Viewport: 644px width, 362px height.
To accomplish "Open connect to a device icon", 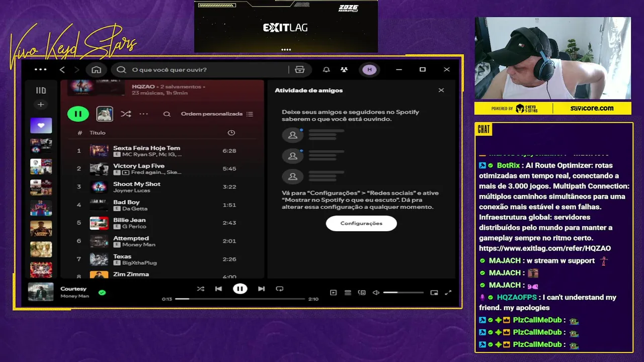I will click(362, 293).
